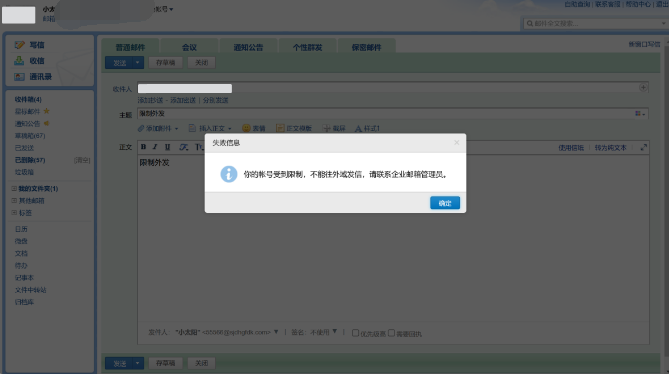
Task: Open the 通讯录 address book icon
Action: pos(19,77)
